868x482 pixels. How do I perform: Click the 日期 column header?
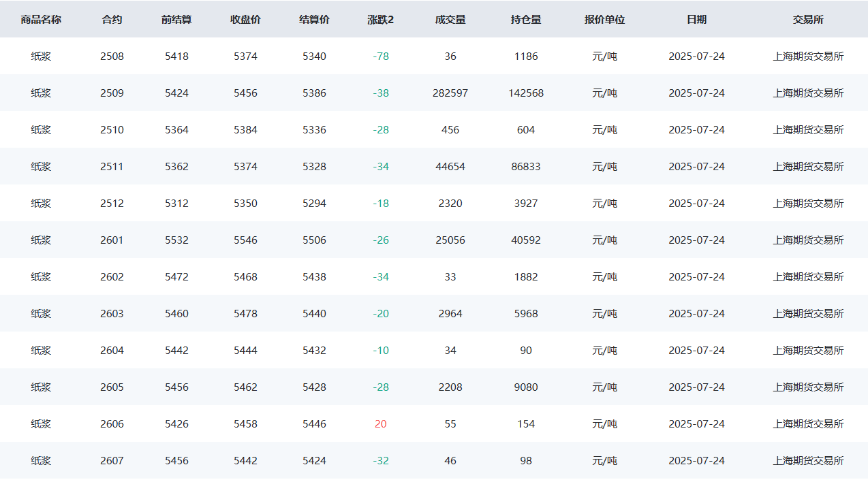tap(696, 20)
